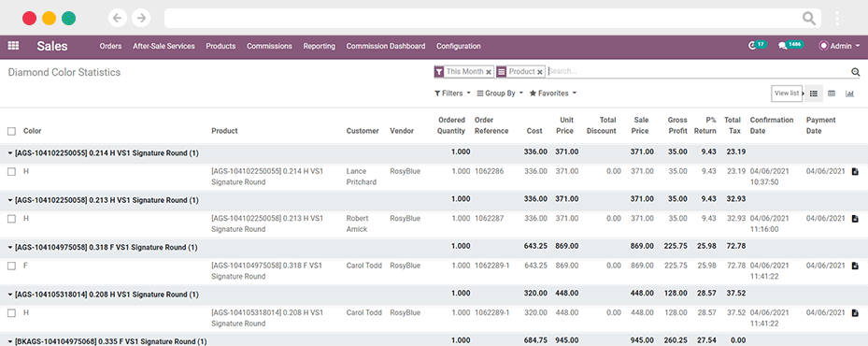The width and height of the screenshot is (868, 346).
Task: Sort by the Product column header
Action: tap(225, 132)
